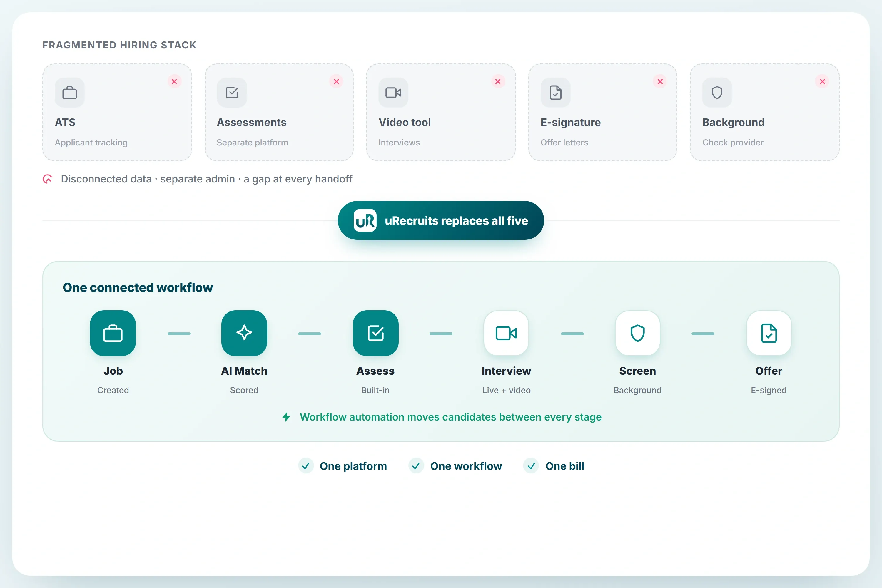This screenshot has width=882, height=588.
Task: Click the checkmark beside One platform
Action: click(306, 466)
